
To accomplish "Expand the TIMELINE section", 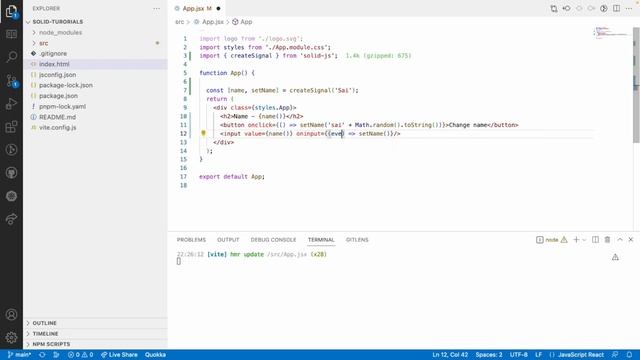I will (45, 333).
